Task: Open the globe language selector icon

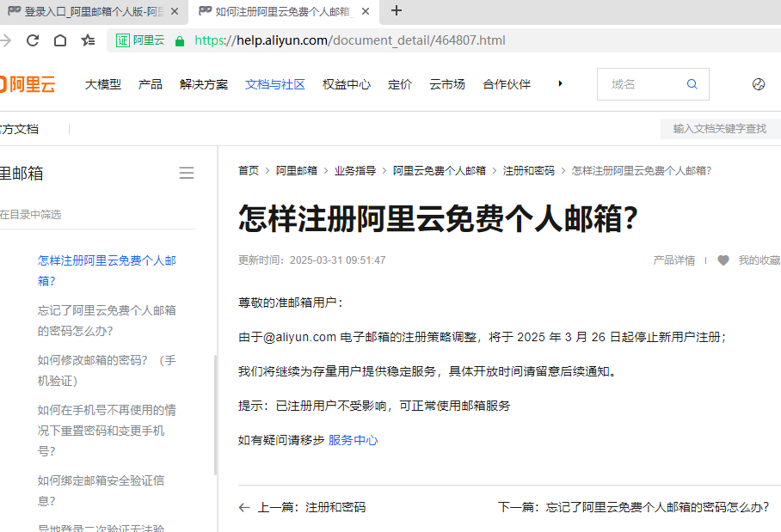Action: 759,84
